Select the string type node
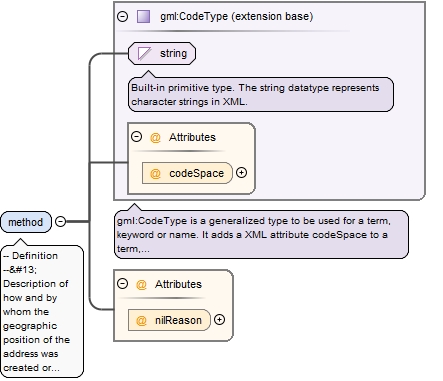Screen dimensions: 443x381 tap(162, 53)
